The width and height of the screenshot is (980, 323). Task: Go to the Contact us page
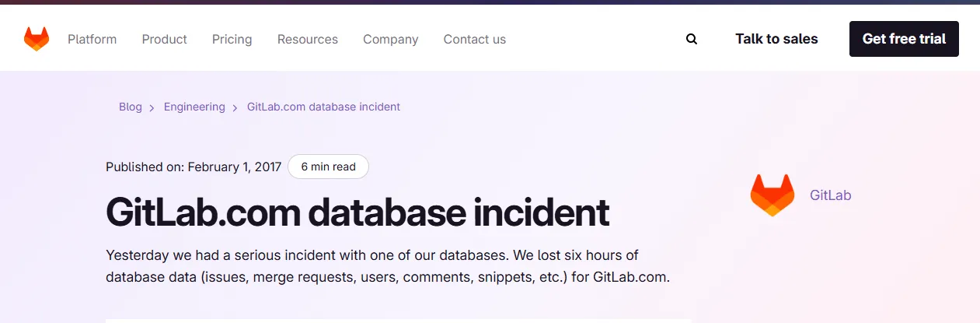click(474, 39)
